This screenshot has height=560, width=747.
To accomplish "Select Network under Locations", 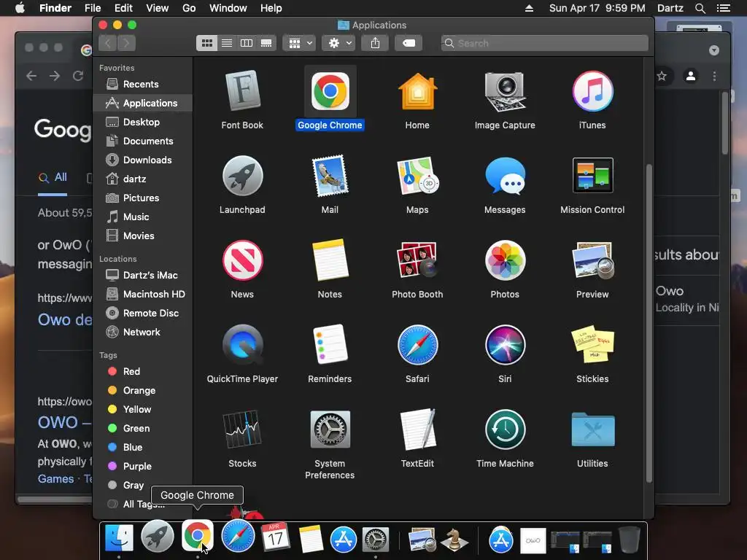I will point(143,332).
